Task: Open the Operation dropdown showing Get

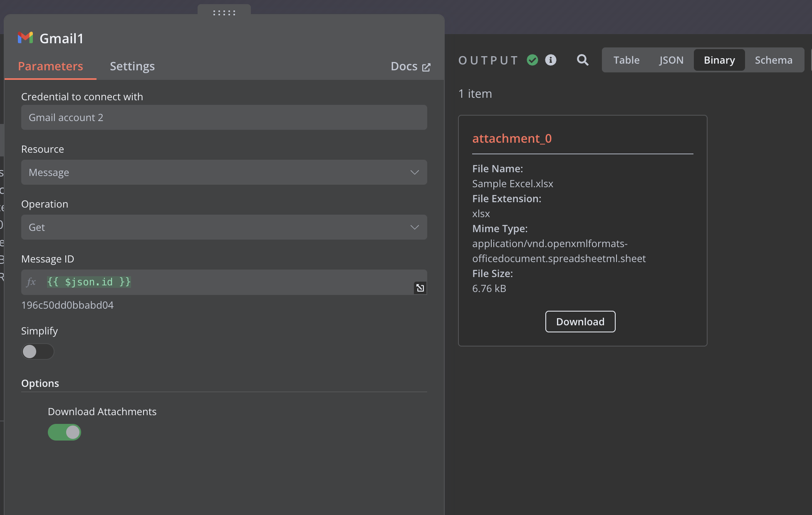Action: click(224, 227)
